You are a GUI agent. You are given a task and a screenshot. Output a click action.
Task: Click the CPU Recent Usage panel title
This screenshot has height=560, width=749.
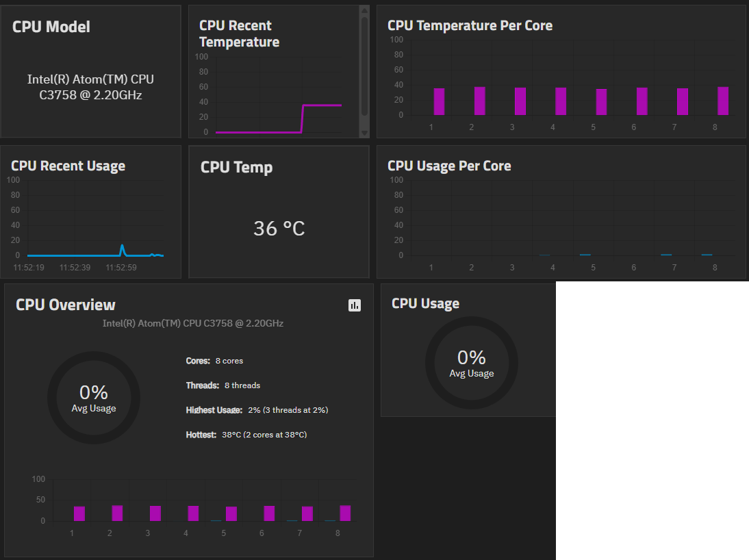click(68, 166)
